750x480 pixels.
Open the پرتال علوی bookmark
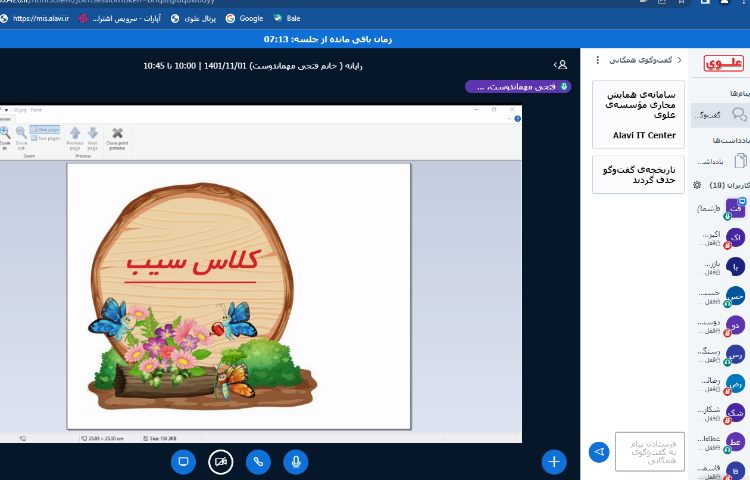(x=193, y=18)
